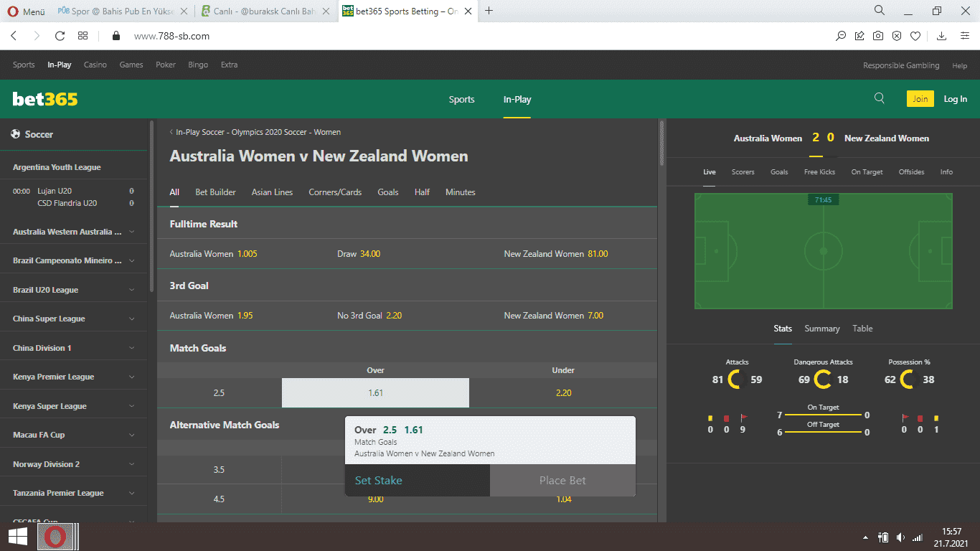Screen dimensions: 980x551
Task: Show Offsides tab in match tracker
Action: (x=911, y=172)
